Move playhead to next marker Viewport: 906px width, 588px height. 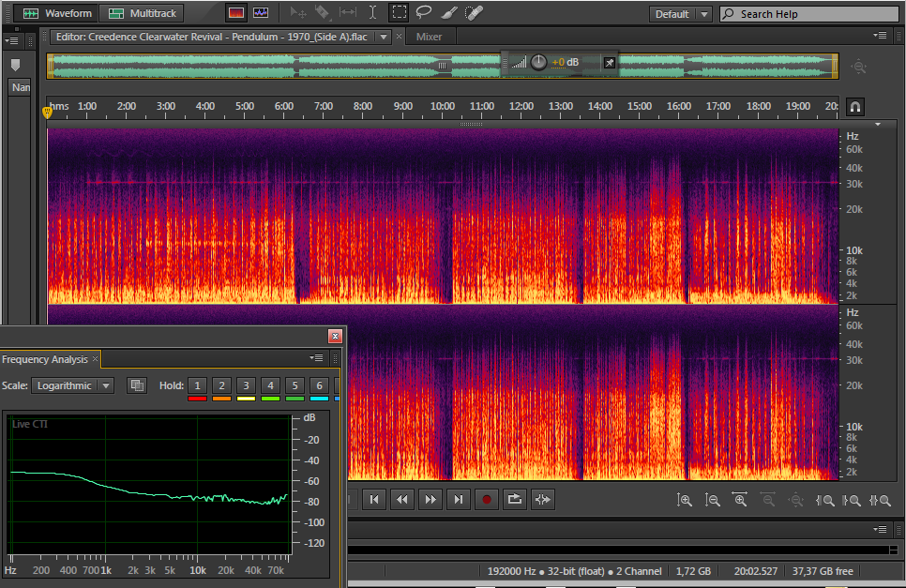click(459, 500)
